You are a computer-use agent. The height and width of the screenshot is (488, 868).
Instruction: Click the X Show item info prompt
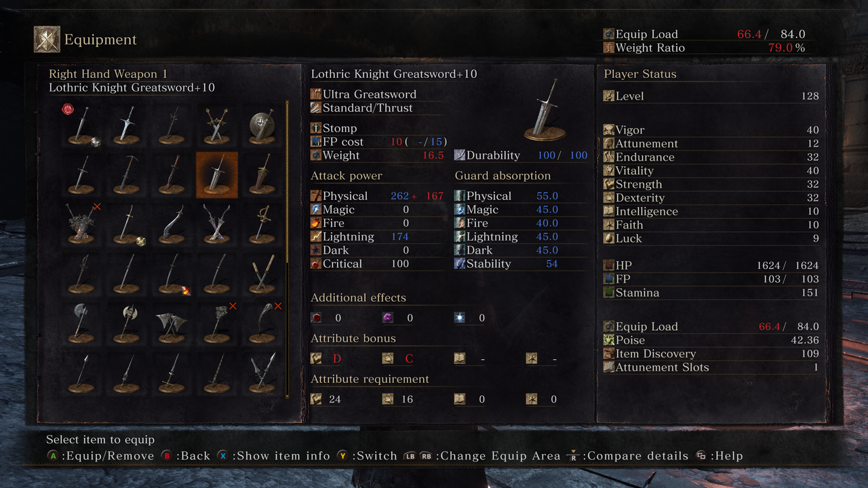pos(274,456)
